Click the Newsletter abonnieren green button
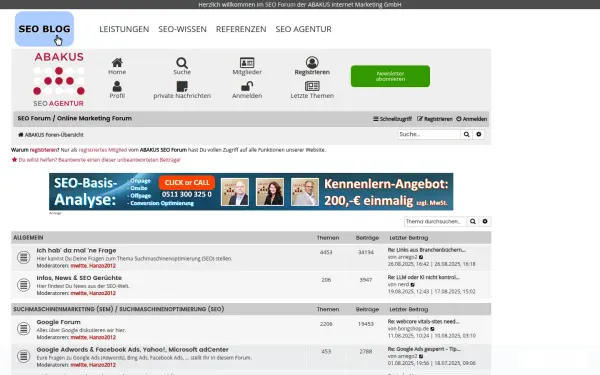 point(390,76)
